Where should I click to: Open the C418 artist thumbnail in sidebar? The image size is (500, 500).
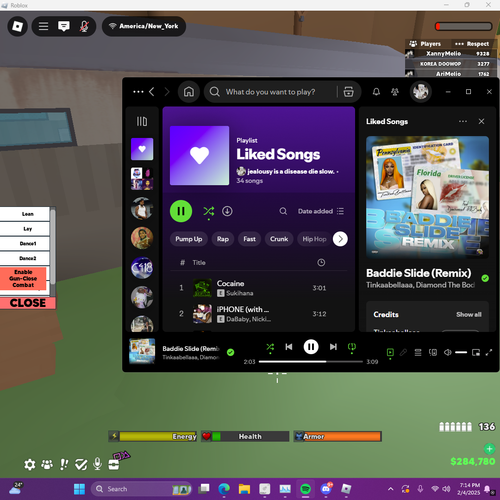point(142,268)
